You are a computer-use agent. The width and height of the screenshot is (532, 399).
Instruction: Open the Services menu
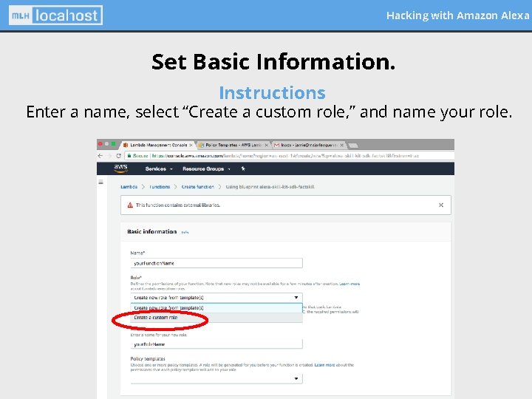pos(158,168)
